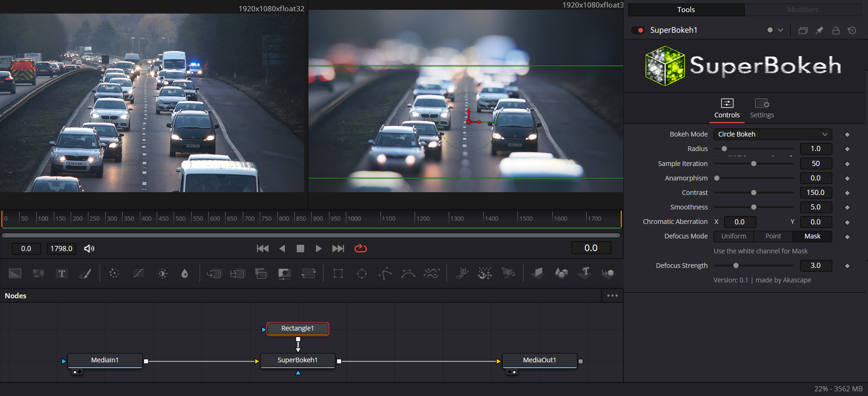Toggle the audio mute speaker
This screenshot has height=396, width=868.
pos(89,249)
